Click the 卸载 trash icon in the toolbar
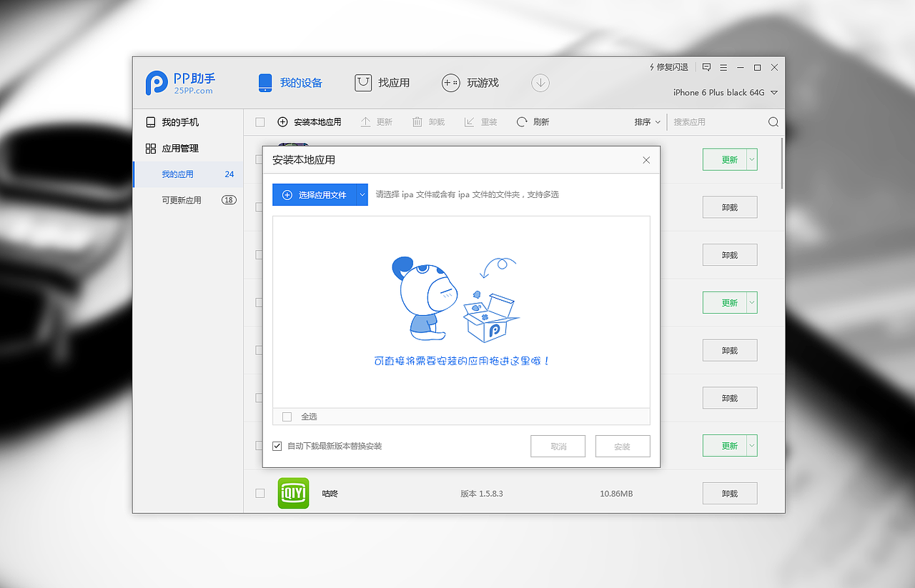Viewport: 915px width, 588px height. click(417, 121)
